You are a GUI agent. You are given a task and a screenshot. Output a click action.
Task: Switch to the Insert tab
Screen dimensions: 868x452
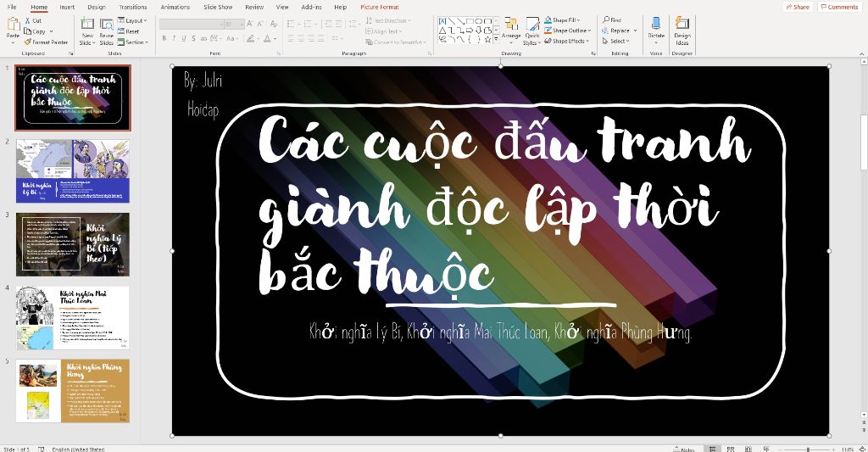[67, 7]
